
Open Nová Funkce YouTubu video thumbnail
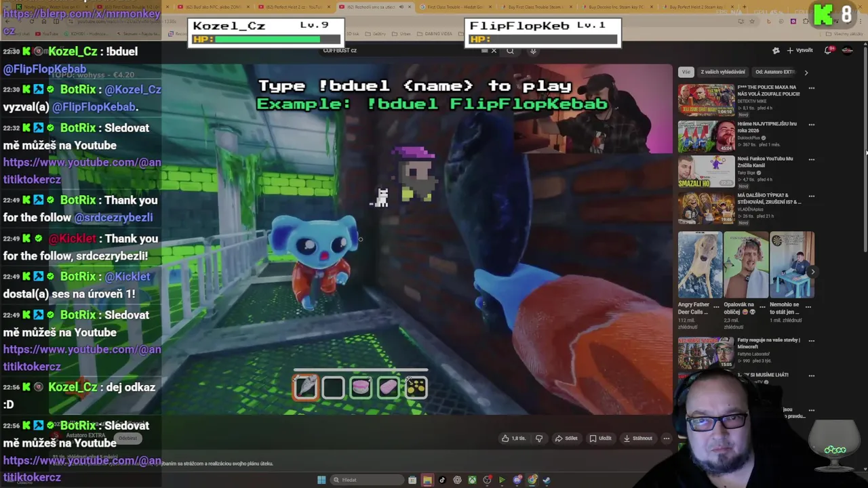tap(706, 172)
